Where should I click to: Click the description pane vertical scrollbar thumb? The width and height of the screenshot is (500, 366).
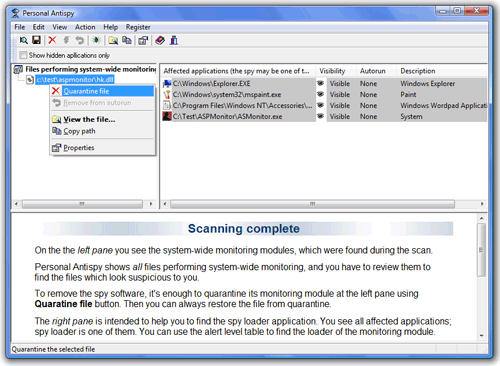481,250
